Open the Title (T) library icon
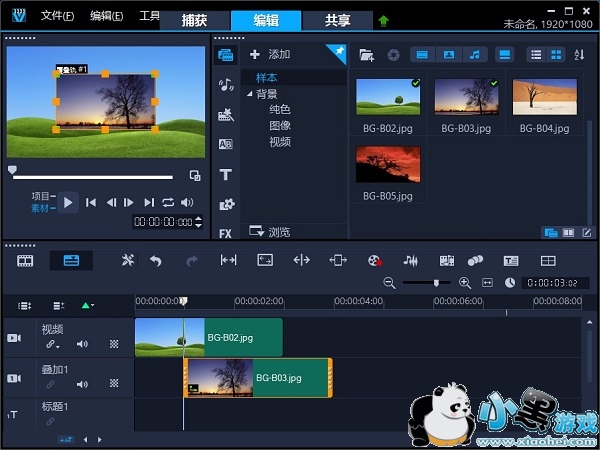 225,174
